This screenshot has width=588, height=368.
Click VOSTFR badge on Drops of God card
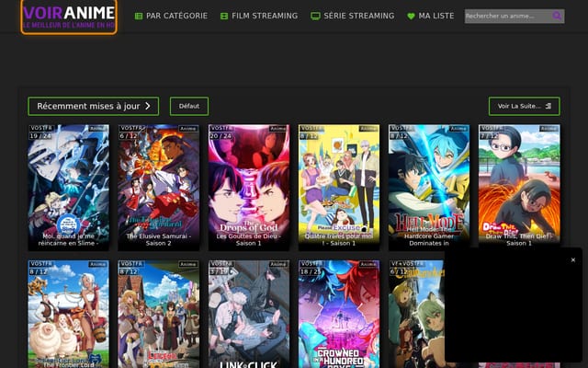point(221,129)
